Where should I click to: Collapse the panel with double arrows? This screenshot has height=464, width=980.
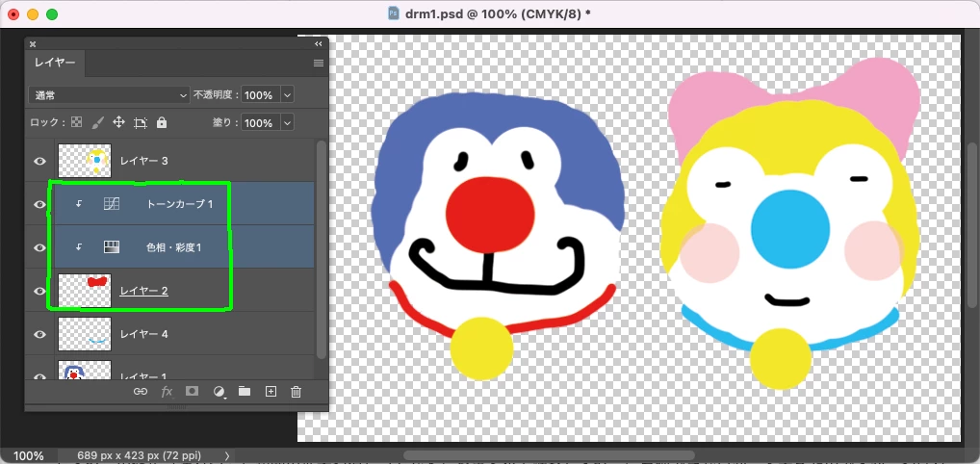click(318, 43)
